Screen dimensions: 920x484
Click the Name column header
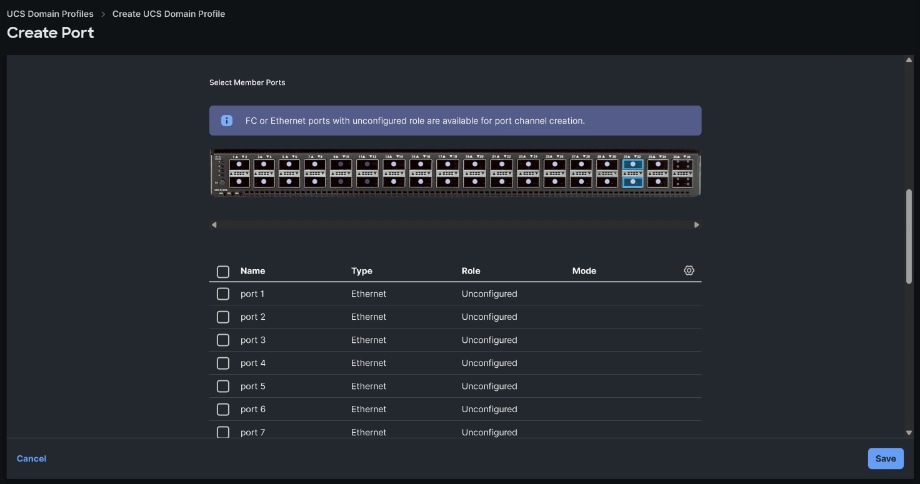252,271
